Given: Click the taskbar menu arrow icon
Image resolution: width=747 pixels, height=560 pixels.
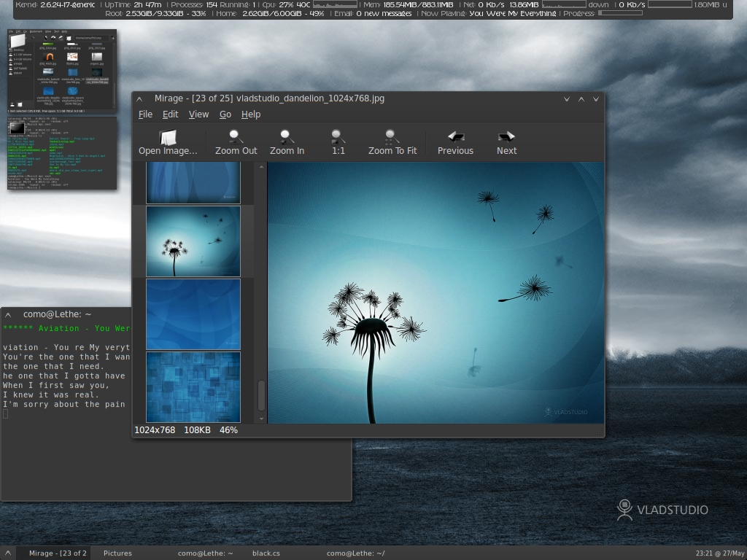Looking at the screenshot, I should click(x=7, y=553).
